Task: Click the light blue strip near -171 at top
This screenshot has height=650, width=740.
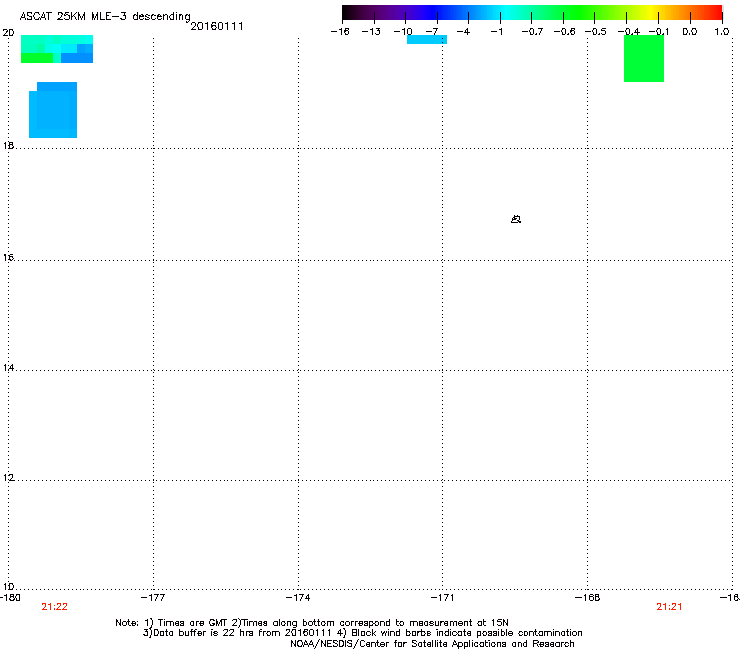Action: point(427,40)
